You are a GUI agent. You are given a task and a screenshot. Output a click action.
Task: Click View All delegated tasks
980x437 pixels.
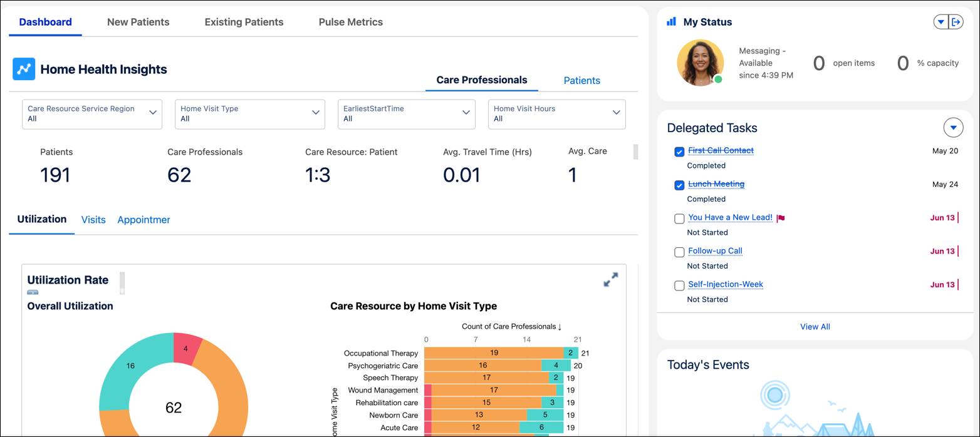click(815, 327)
